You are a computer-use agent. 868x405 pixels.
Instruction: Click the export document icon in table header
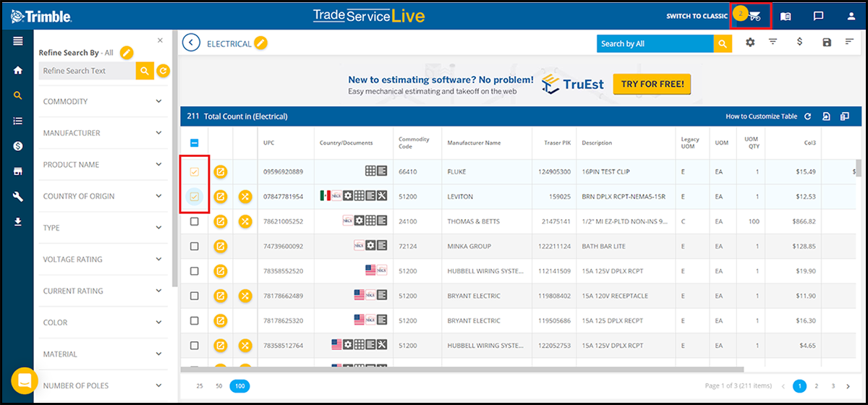(x=826, y=116)
